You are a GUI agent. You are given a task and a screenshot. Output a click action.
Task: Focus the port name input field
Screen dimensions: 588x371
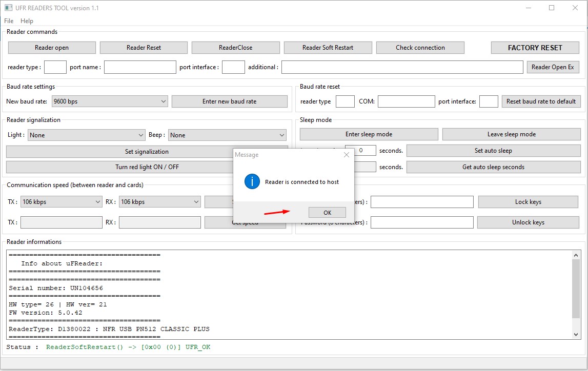coord(140,67)
